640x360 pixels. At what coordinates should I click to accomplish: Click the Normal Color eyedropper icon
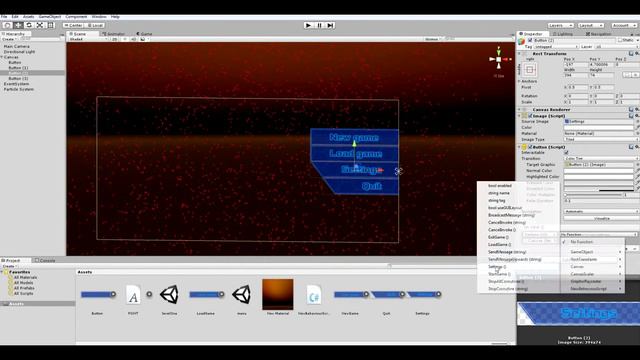pos(637,171)
